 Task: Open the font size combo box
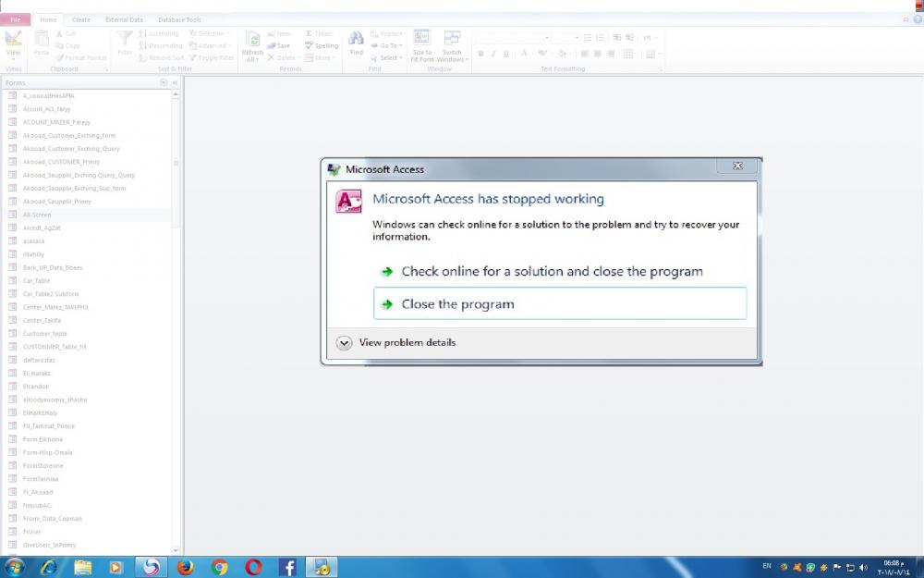tap(566, 38)
